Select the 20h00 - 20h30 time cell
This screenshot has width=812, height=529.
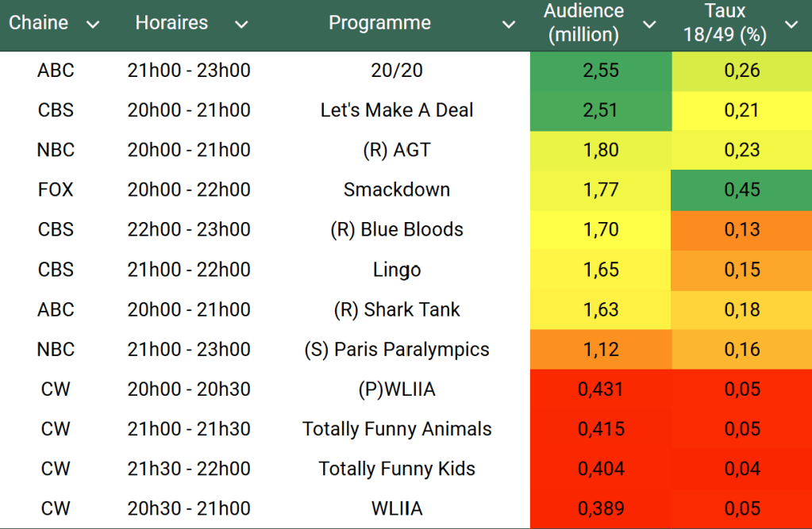coord(189,389)
